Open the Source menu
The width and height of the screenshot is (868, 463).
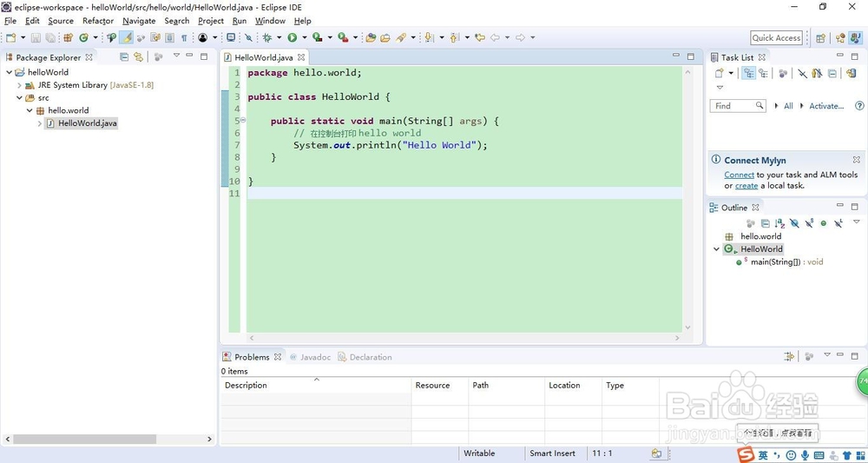coord(61,21)
